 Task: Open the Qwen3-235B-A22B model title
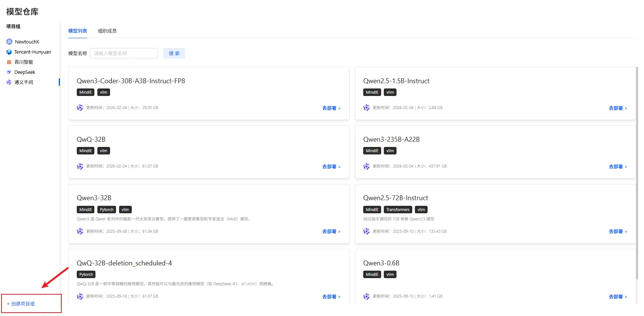(391, 139)
